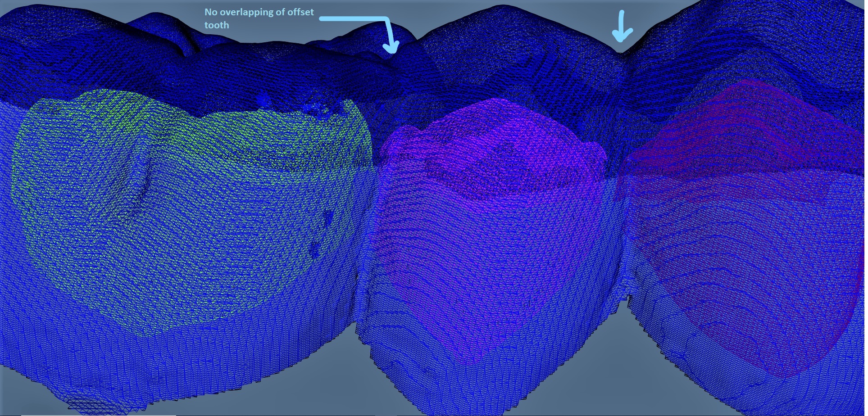Select the magenta wireframe tooth mesh

pos(495,203)
